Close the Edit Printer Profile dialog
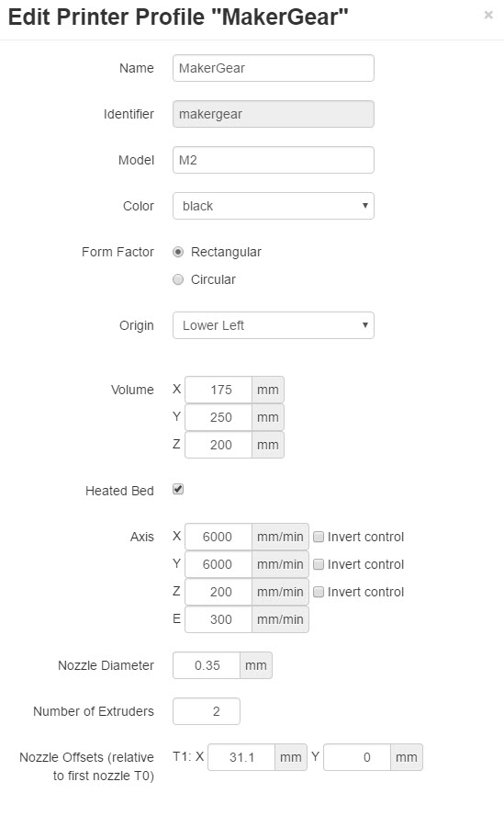The image size is (504, 816). pyautogui.click(x=487, y=15)
